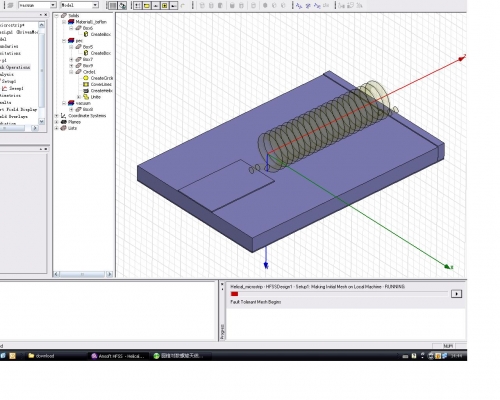
Task: Collapse the Solids tree node
Action: tap(56, 16)
